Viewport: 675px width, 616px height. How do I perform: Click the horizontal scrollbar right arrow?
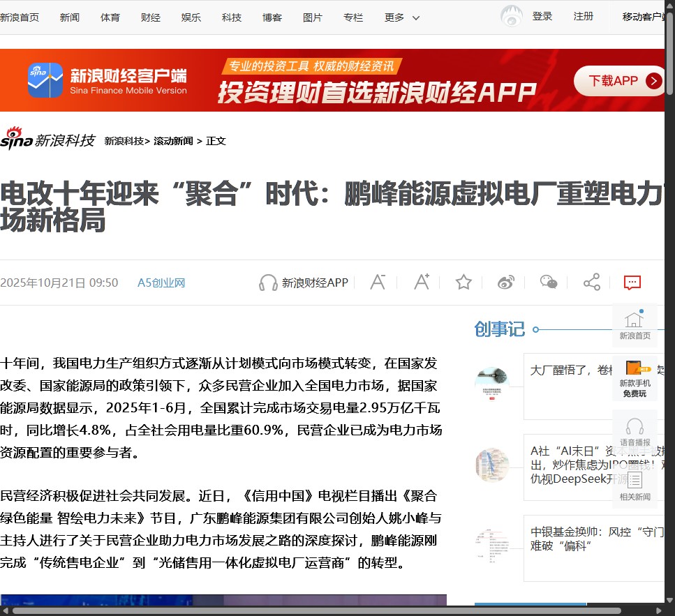click(x=659, y=611)
